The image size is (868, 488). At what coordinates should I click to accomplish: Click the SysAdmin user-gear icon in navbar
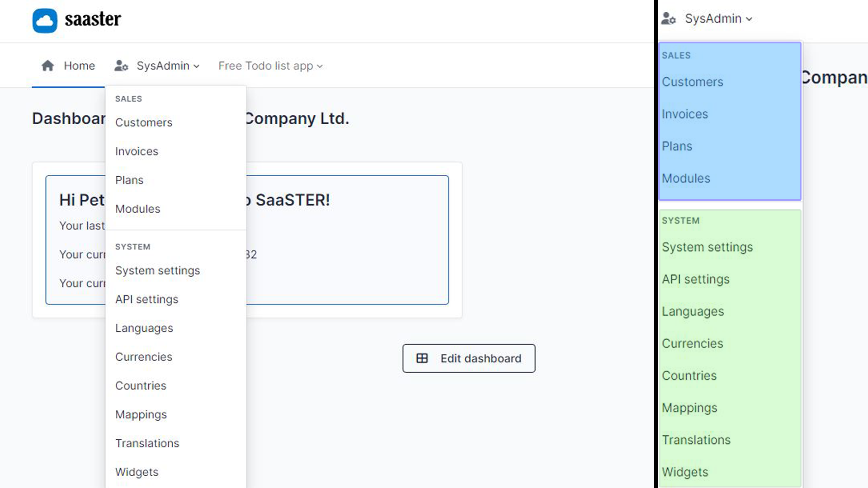pyautogui.click(x=121, y=66)
